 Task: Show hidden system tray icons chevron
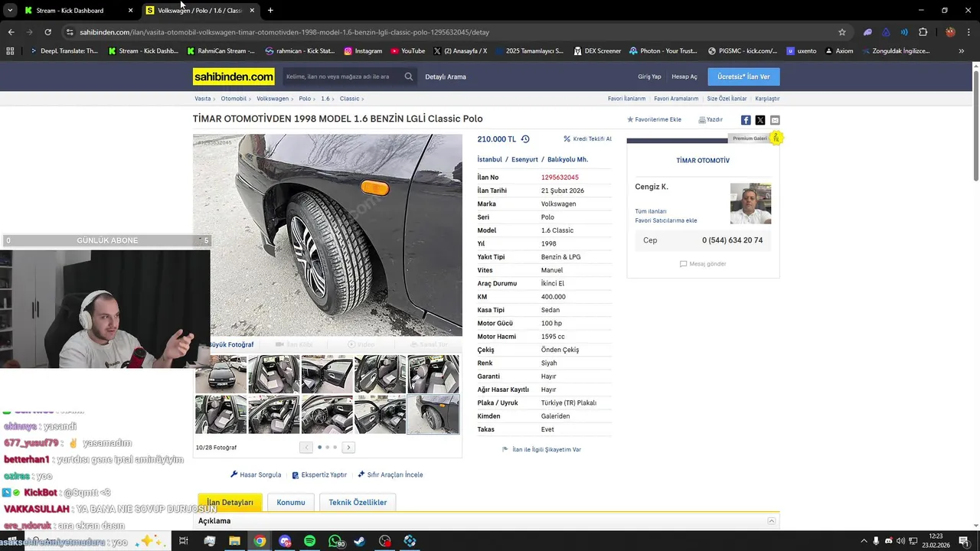coord(864,541)
